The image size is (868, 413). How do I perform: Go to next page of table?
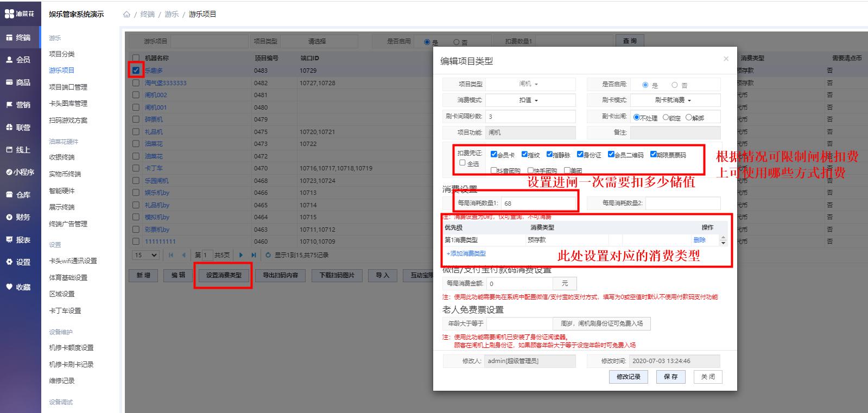click(x=241, y=255)
